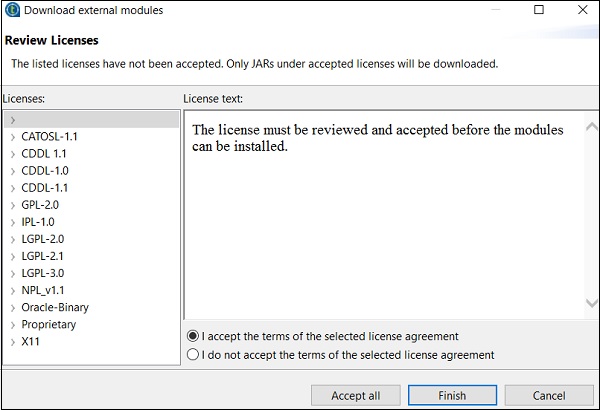Maximize the Download external modules window
600x410 pixels.
tap(539, 11)
